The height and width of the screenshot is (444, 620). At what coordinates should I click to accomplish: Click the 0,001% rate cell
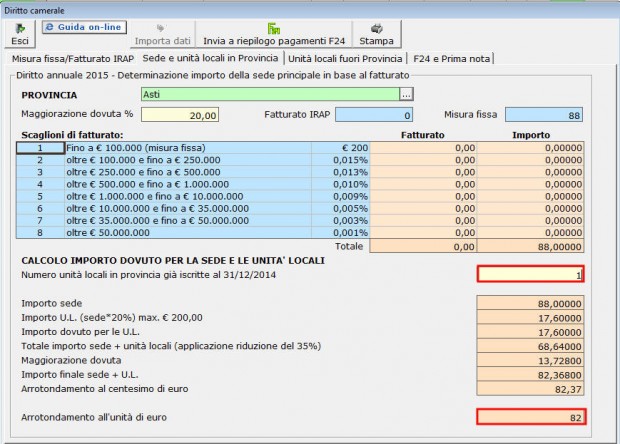pyautogui.click(x=340, y=232)
